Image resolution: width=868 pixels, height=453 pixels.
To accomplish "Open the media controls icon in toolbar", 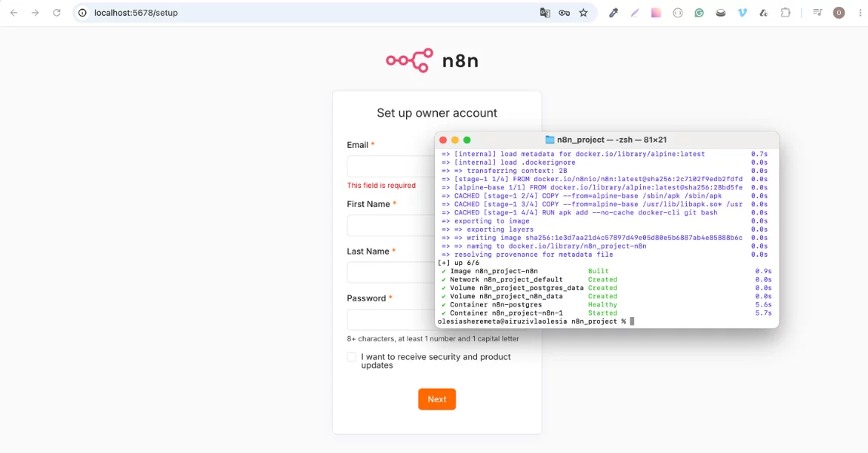I will click(x=817, y=13).
